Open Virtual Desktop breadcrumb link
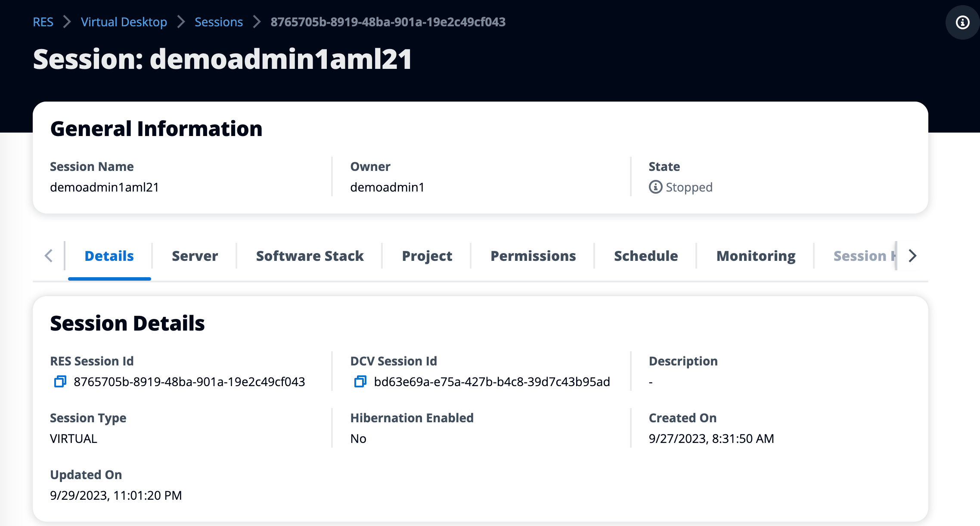 coord(124,22)
